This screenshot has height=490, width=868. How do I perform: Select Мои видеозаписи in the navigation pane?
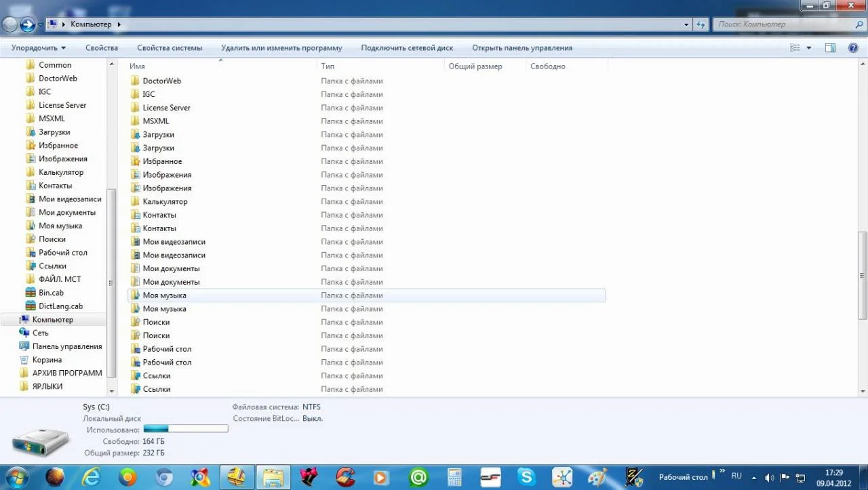63,199
